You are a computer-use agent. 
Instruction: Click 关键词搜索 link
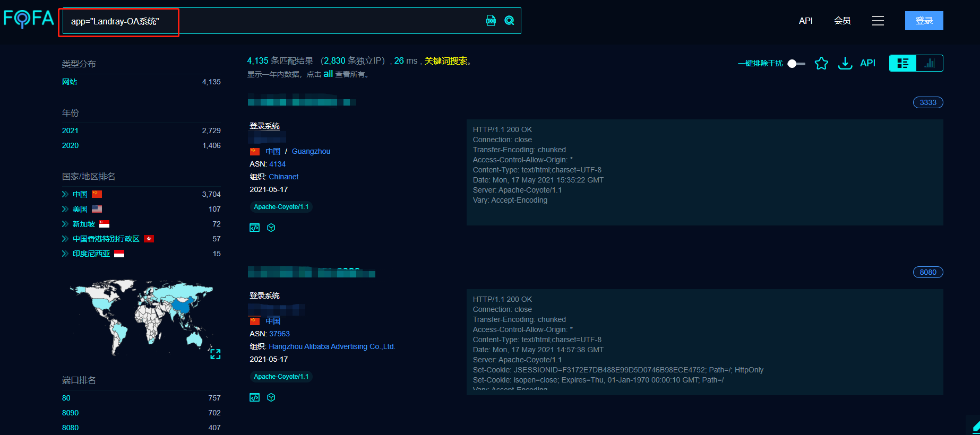pos(446,61)
